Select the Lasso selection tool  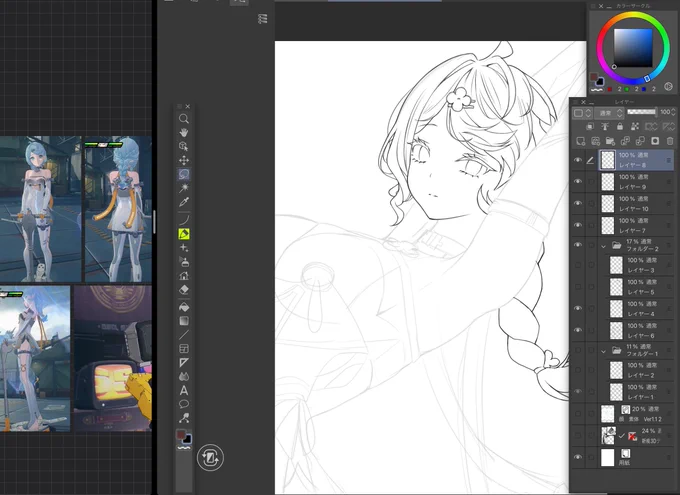(184, 174)
